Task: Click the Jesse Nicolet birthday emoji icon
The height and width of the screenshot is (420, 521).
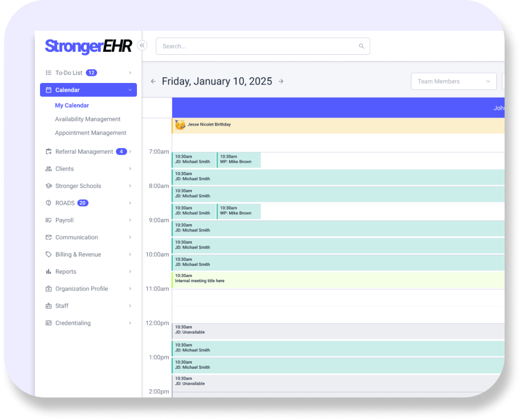Action: coord(180,125)
